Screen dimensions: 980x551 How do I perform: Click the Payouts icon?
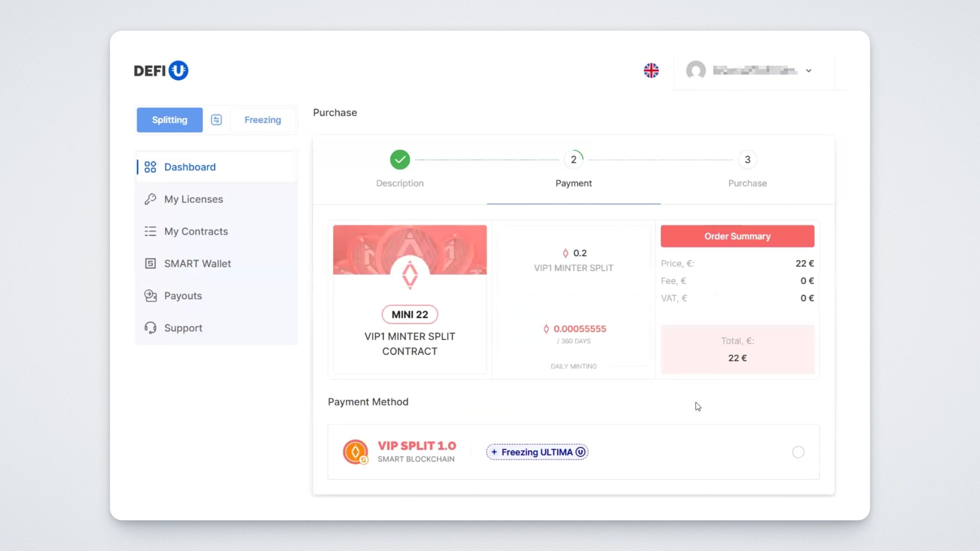click(150, 295)
